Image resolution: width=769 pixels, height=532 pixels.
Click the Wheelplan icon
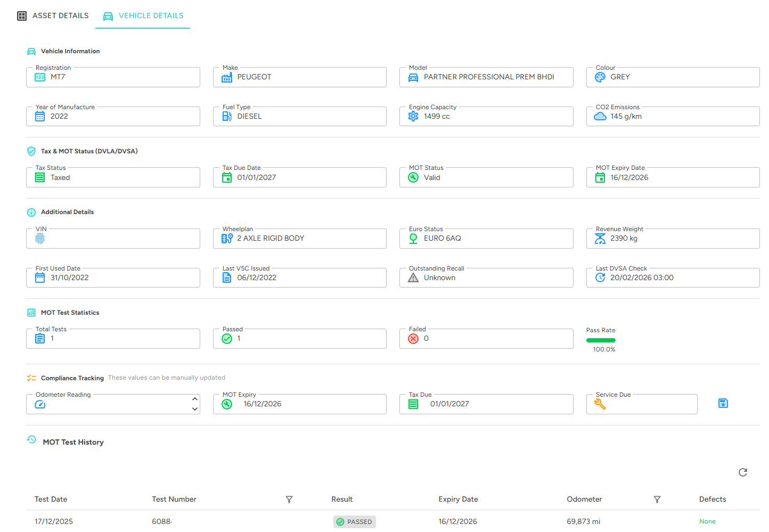[x=227, y=239]
